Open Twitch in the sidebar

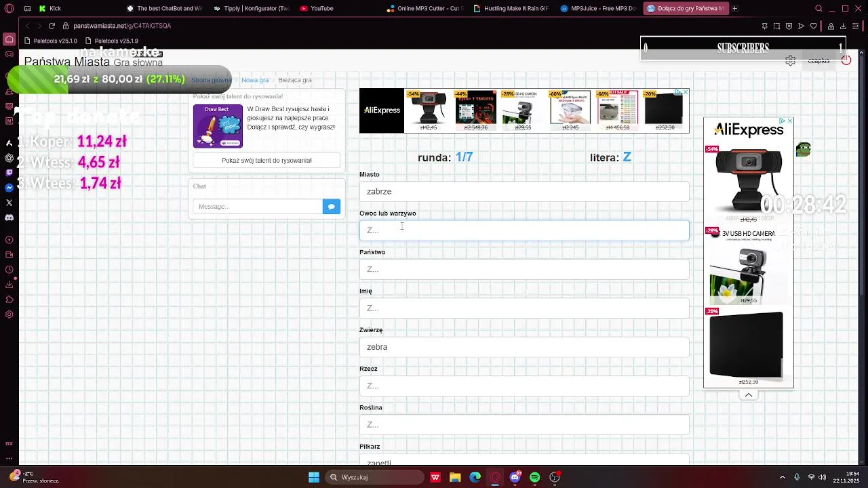(x=9, y=173)
